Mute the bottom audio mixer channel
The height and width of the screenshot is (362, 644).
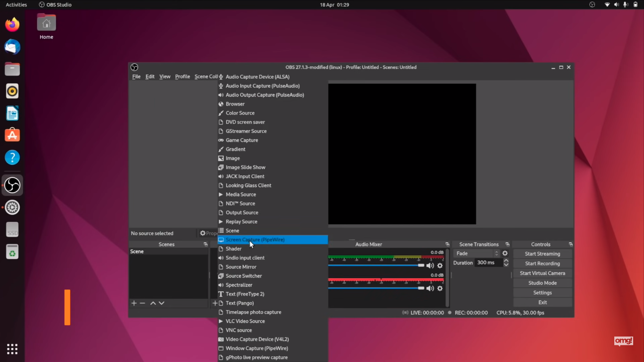click(430, 288)
